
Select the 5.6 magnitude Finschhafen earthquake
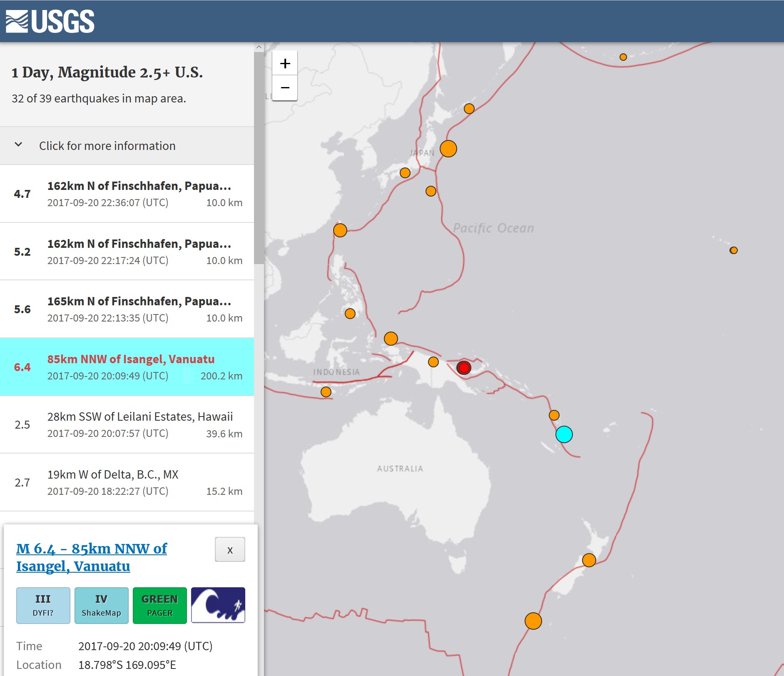click(127, 309)
